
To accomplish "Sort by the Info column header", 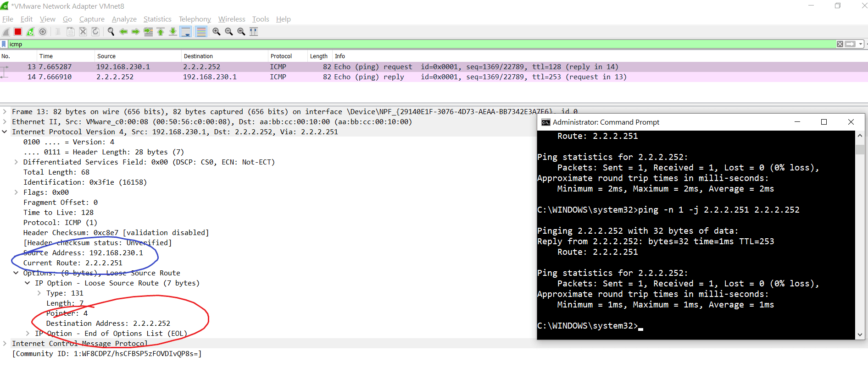I will (600, 56).
